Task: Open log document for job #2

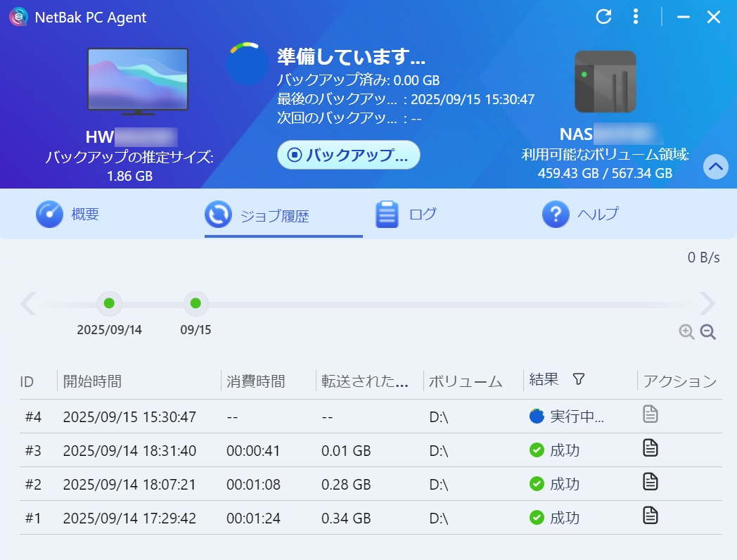Action: [651, 482]
